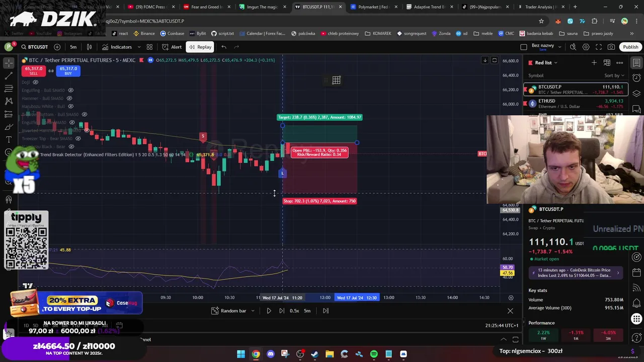
Task: Add symbol to watchlist plus icon
Action: point(594,63)
